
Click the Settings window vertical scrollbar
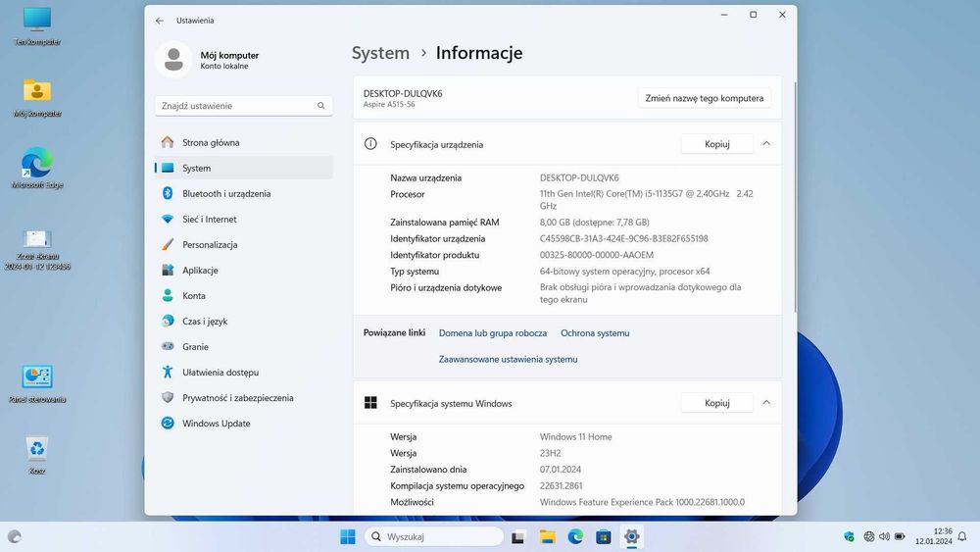click(795, 197)
